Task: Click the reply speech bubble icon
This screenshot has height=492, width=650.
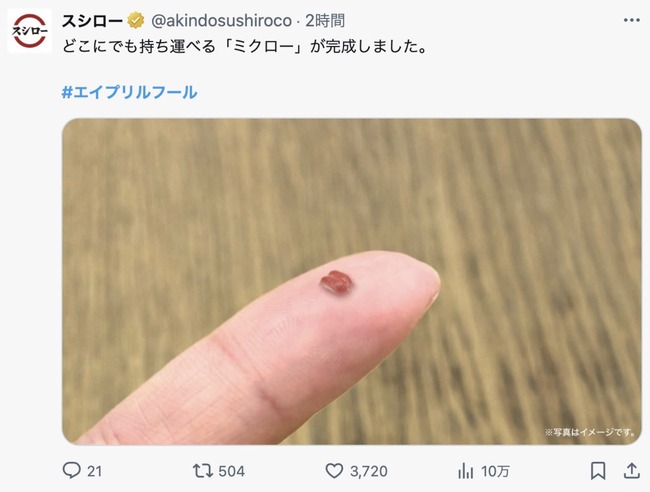Action: point(71,471)
